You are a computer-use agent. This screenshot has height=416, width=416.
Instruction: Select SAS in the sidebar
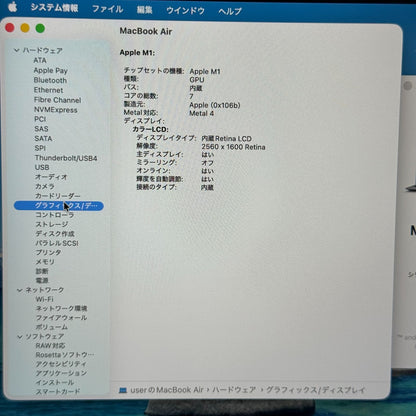(41, 129)
